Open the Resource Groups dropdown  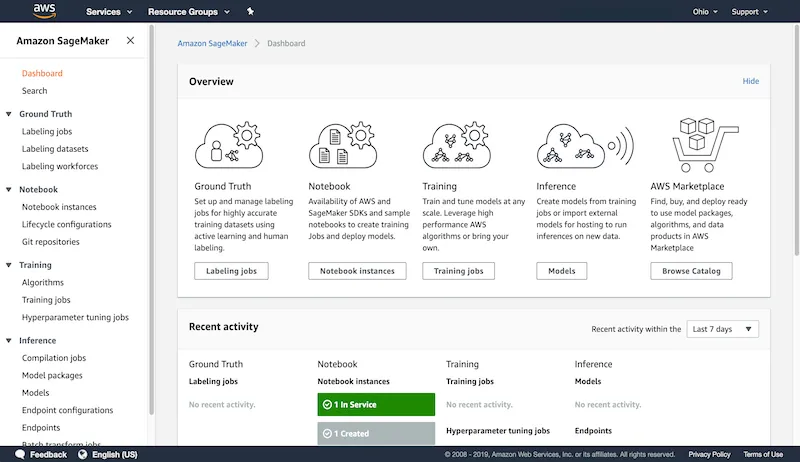(188, 12)
